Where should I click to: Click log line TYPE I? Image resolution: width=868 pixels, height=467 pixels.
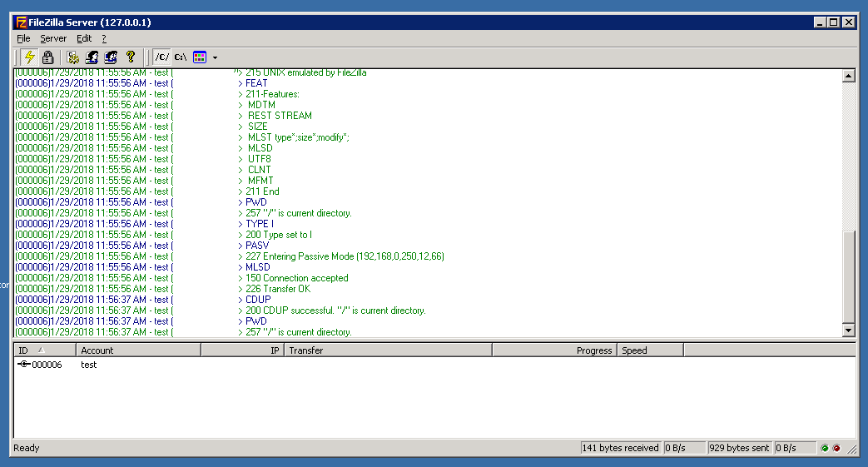[260, 224]
